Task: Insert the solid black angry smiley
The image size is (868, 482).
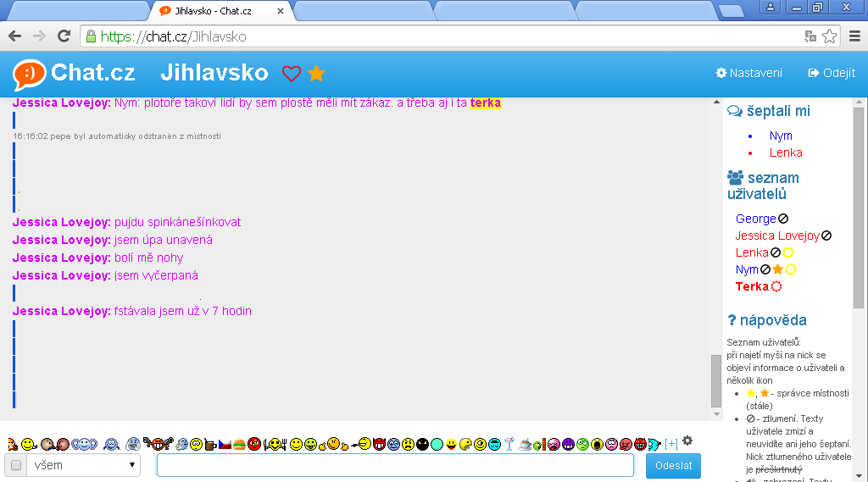Action: point(423,445)
